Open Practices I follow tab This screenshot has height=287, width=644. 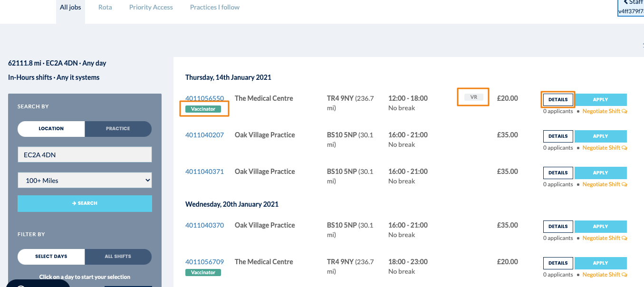[215, 7]
